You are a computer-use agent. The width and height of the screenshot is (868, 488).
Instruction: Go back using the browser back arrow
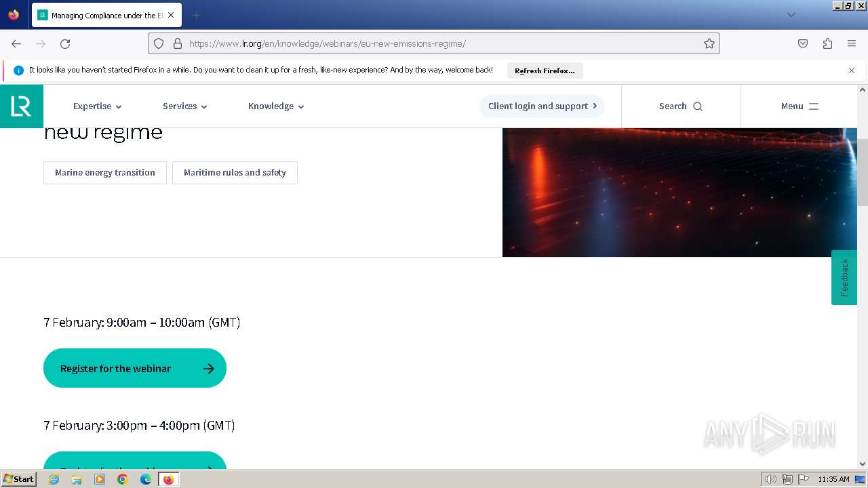pyautogui.click(x=16, y=43)
